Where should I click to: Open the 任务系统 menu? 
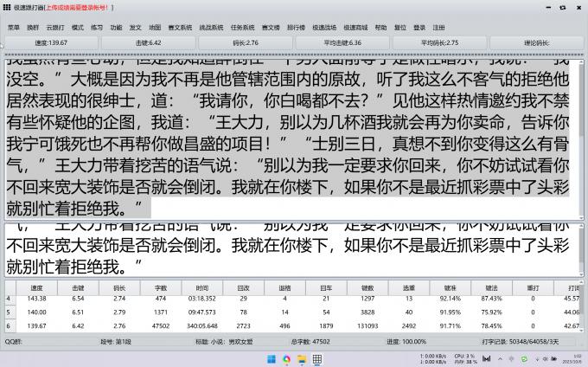pos(243,28)
